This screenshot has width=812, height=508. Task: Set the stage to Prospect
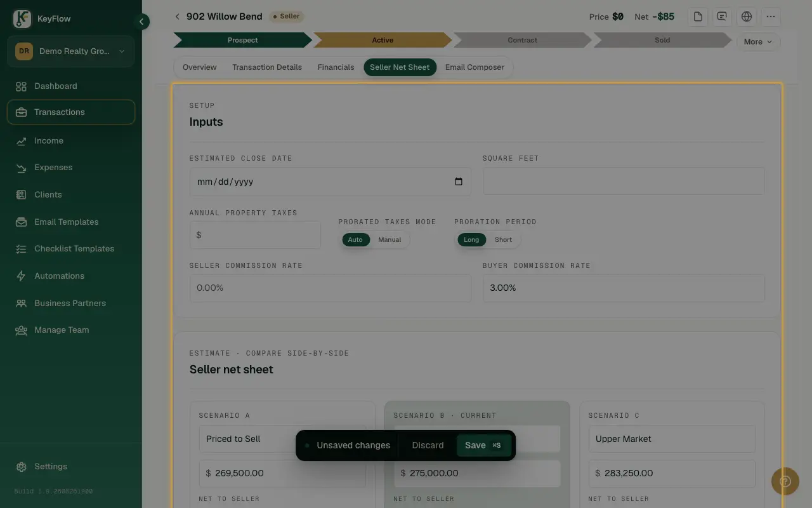click(x=242, y=40)
